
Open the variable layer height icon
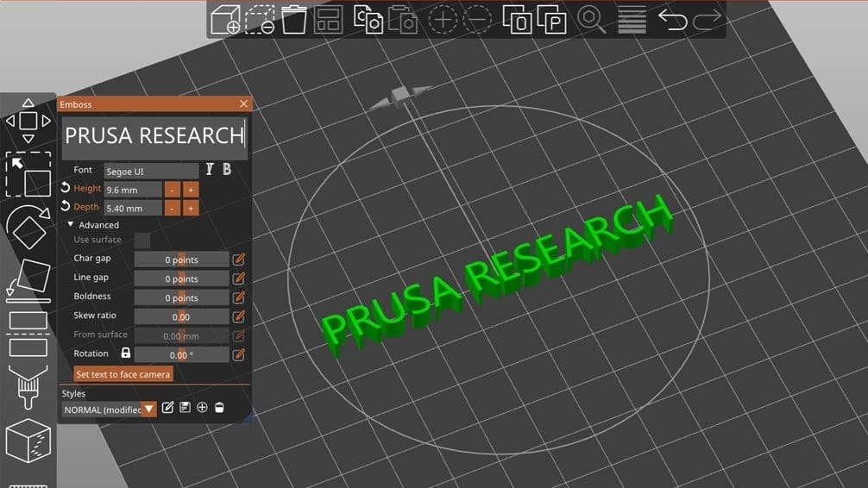coord(632,20)
